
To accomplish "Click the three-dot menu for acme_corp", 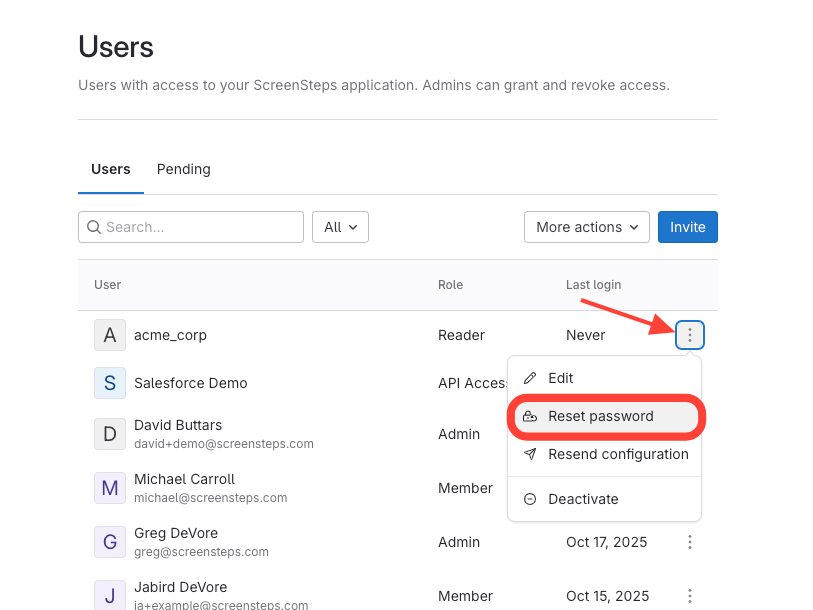I will pyautogui.click(x=690, y=335).
